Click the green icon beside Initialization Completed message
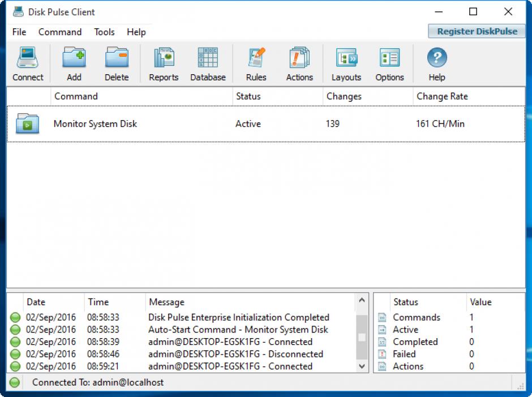 coord(15,318)
